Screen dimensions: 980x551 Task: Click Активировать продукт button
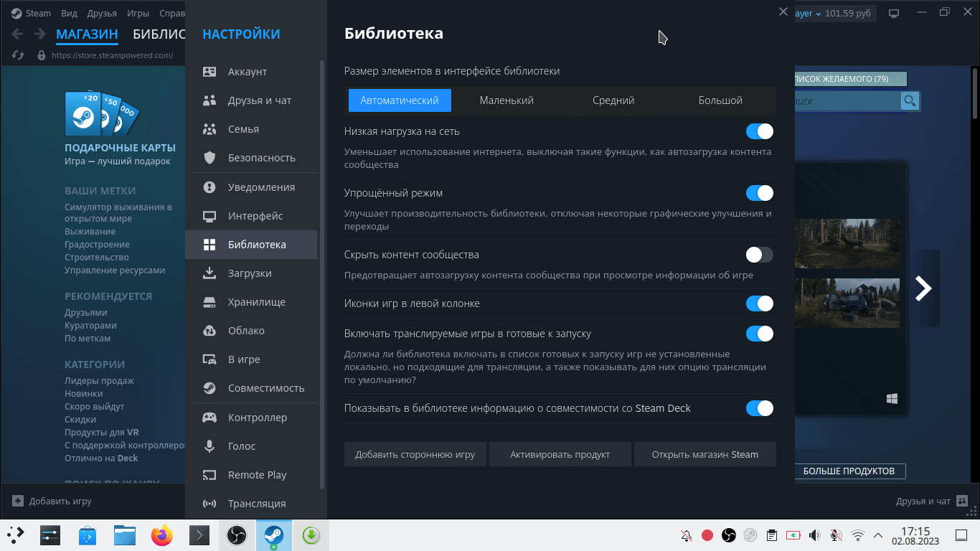(x=560, y=454)
